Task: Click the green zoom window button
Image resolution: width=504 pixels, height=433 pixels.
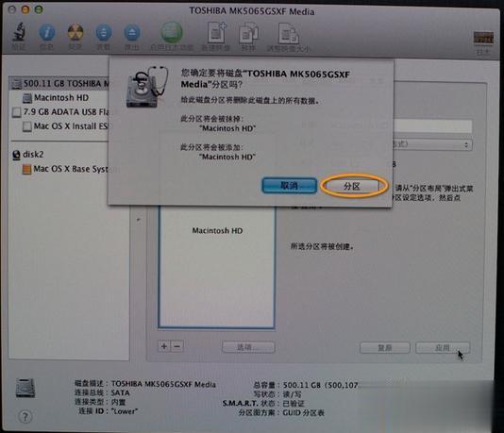Action: tap(39, 9)
